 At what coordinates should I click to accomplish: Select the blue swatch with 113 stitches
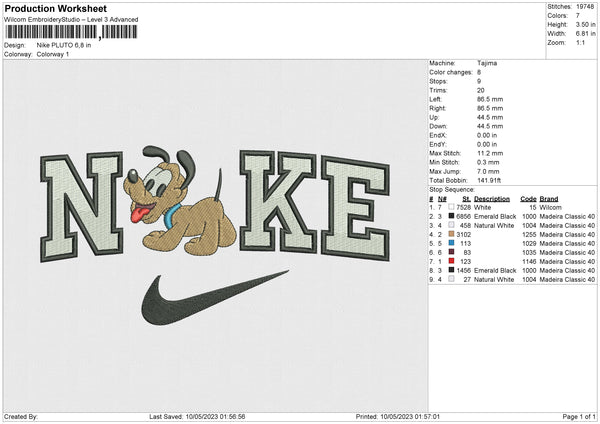click(x=452, y=243)
